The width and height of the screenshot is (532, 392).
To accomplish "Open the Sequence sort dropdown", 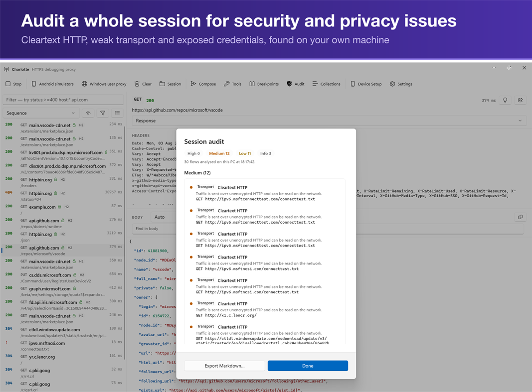I will 41,113.
